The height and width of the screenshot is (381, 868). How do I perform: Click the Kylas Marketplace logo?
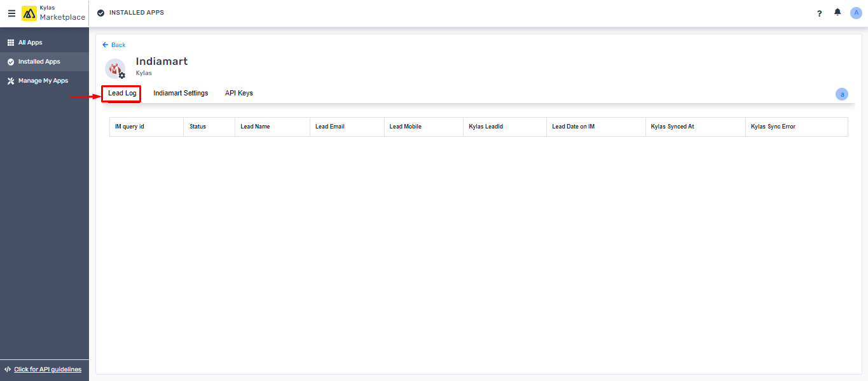[54, 13]
